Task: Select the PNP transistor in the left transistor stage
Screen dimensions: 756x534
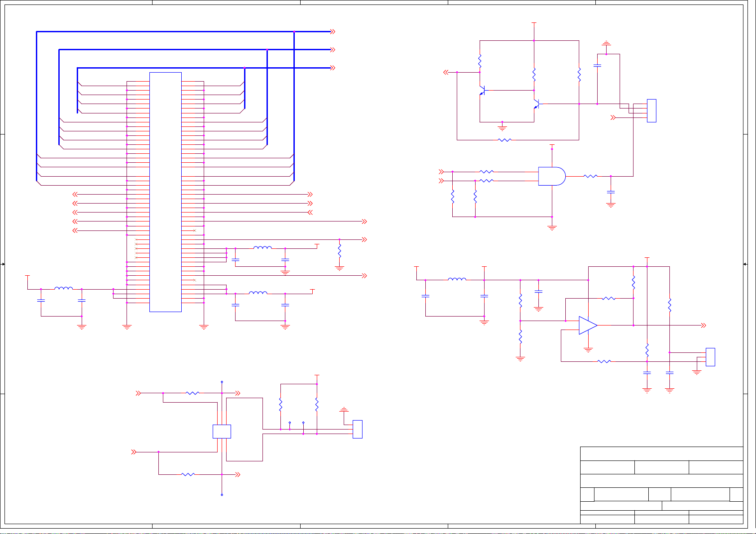Action: coord(482,91)
